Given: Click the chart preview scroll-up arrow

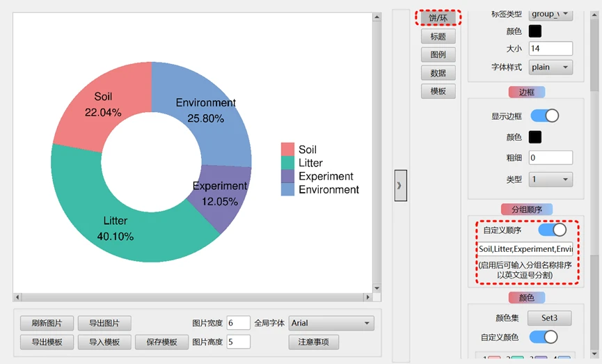Looking at the screenshot, I should (377, 17).
